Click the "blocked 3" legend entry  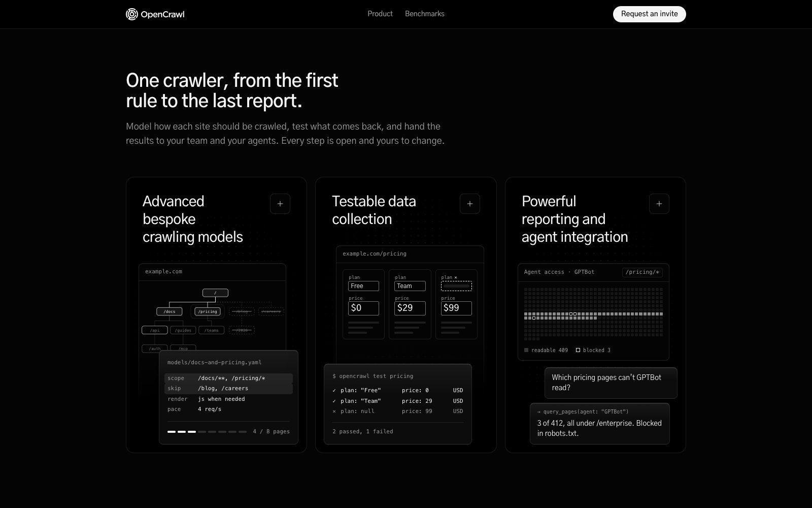click(x=593, y=350)
